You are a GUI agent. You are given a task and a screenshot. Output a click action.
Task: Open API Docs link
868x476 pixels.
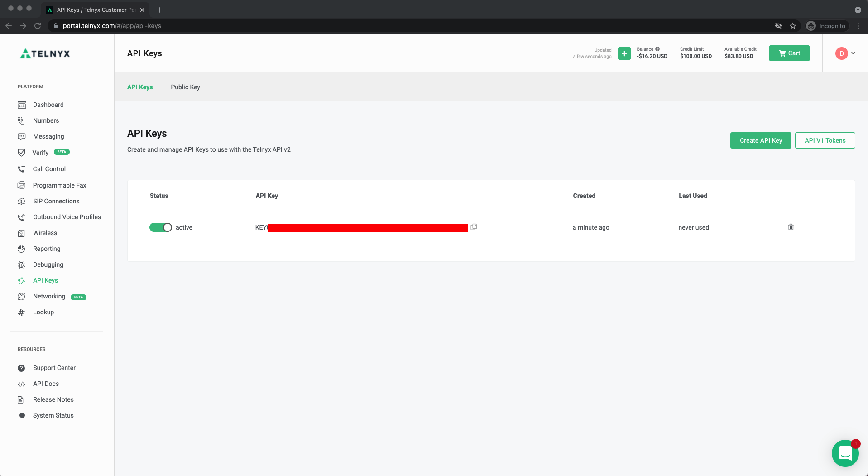tap(46, 384)
